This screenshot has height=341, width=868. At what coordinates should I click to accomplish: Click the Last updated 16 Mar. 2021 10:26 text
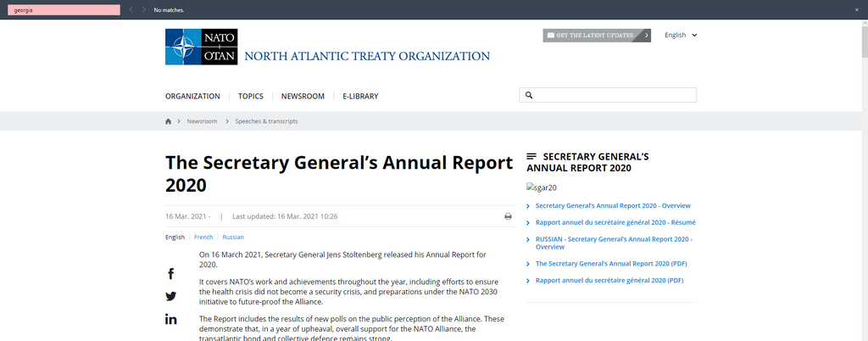pos(285,216)
